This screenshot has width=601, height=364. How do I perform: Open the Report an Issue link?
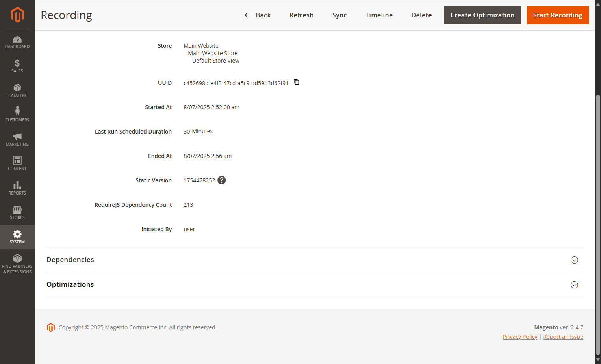(563, 337)
